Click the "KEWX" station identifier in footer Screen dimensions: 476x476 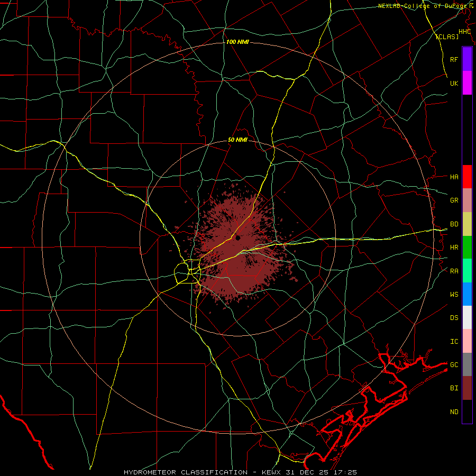point(271,472)
